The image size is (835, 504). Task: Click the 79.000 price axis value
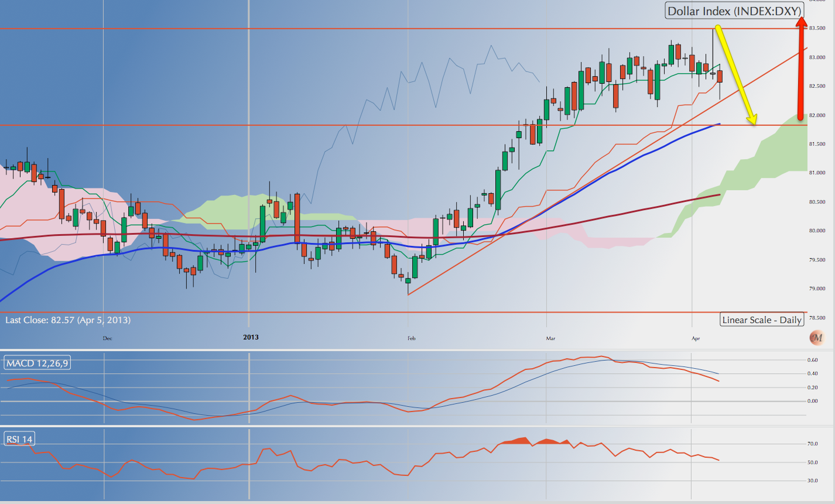[817, 289]
